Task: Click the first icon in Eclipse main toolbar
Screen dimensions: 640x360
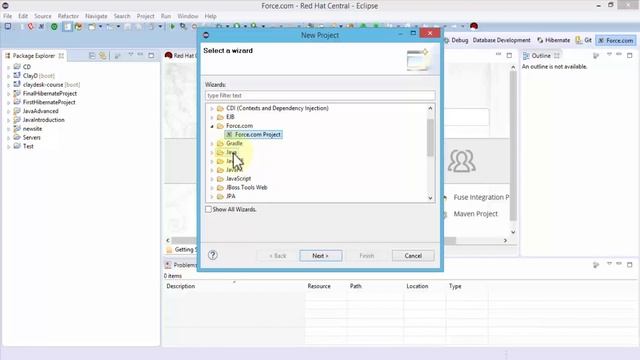Action: pyautogui.click(x=8, y=27)
